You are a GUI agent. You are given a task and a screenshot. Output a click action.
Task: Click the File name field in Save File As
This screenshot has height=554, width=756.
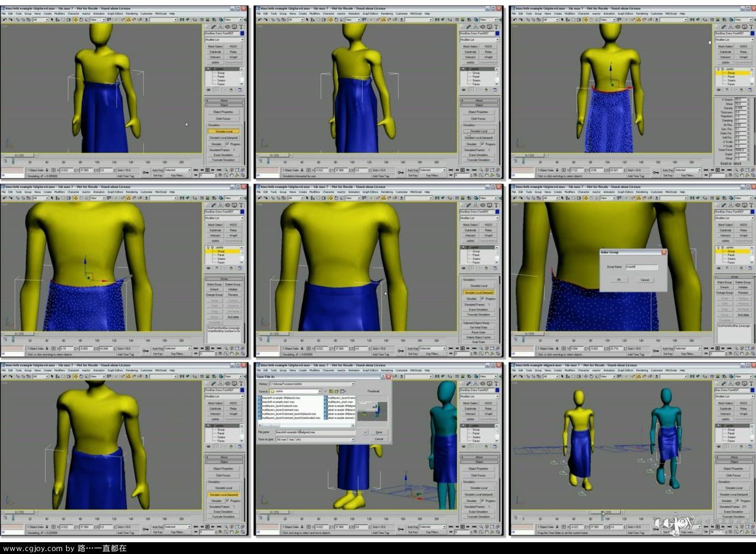tap(315, 432)
